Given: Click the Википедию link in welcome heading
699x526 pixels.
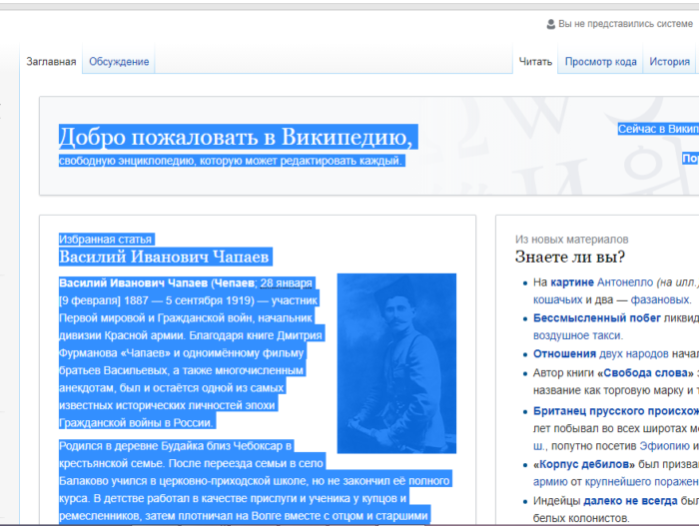Looking at the screenshot, I should pyautogui.click(x=344, y=137).
